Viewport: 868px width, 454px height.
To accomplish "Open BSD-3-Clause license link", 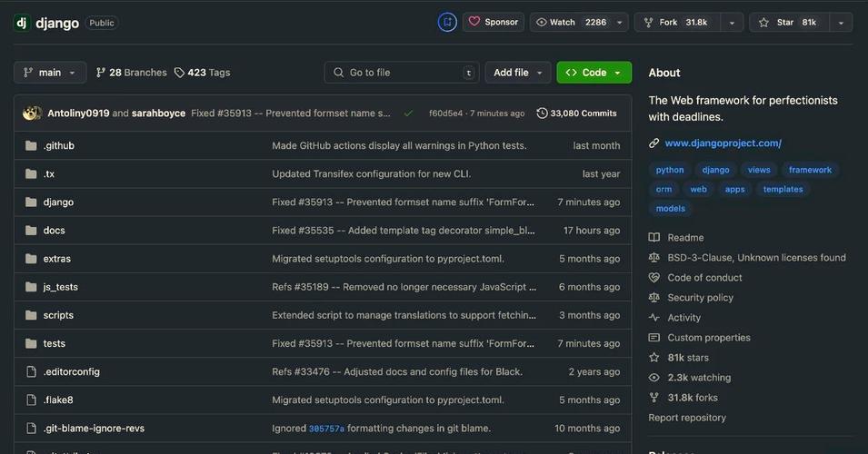I will 756,258.
